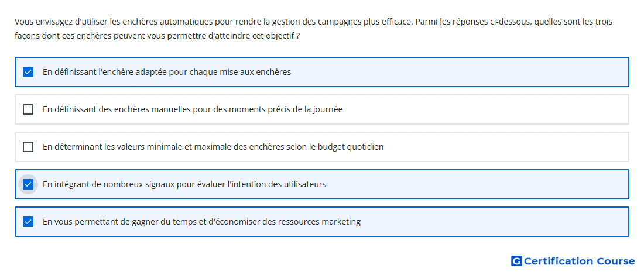Click the question line 'façons dont ces enchères'
The image size is (644, 272).
pos(157,36)
